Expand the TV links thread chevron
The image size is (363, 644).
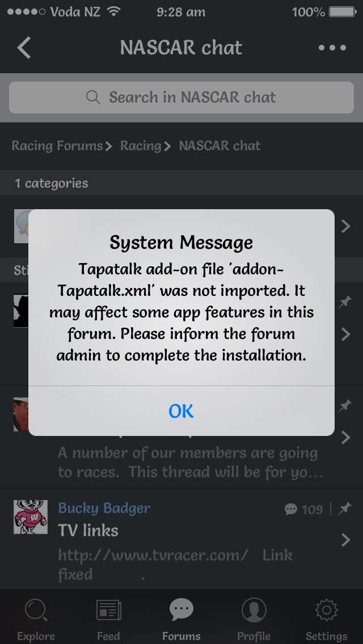346,540
